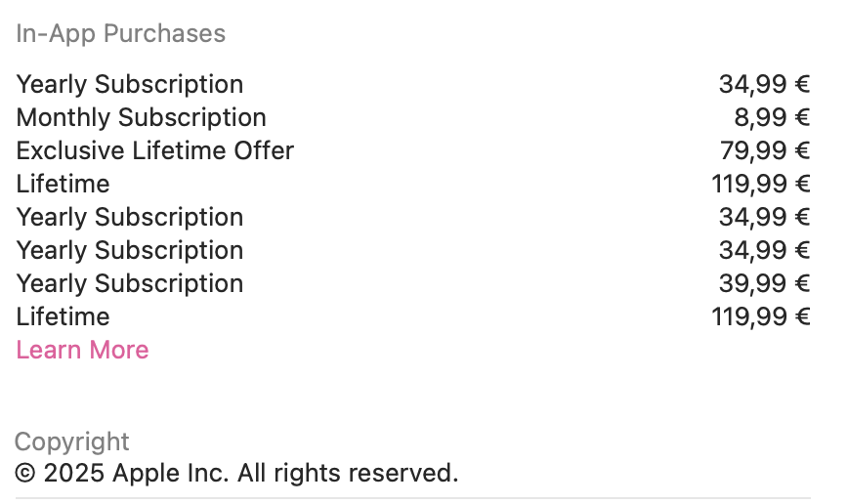This screenshot has height=504, width=848.
Task: Click the first 119,99 € price
Action: tap(761, 184)
